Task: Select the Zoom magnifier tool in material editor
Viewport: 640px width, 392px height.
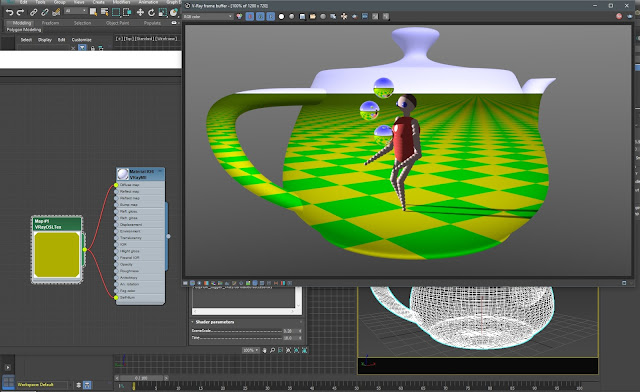Action: pos(272,350)
